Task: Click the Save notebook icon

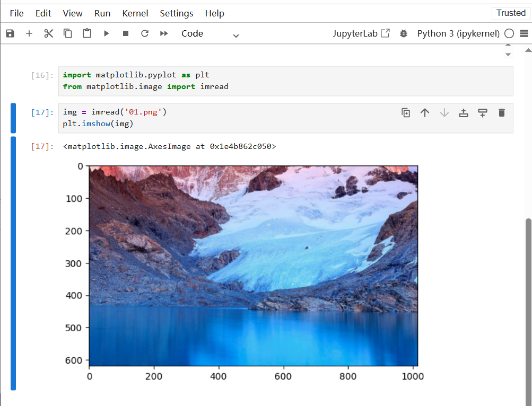Action: click(10, 33)
